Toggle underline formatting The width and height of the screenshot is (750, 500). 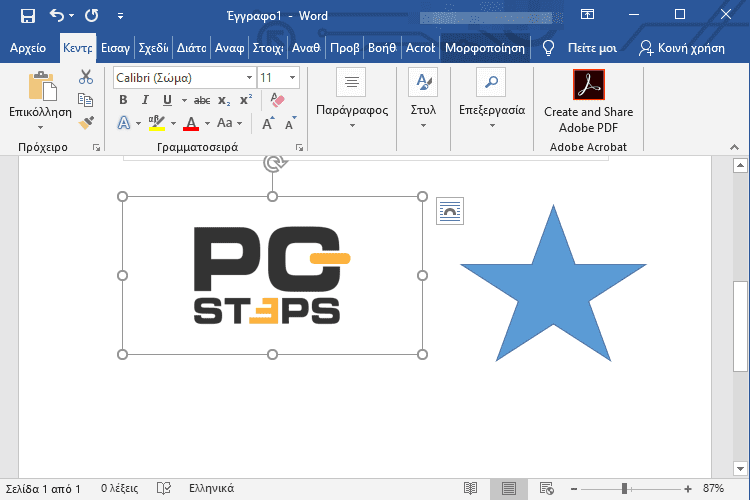click(x=167, y=100)
